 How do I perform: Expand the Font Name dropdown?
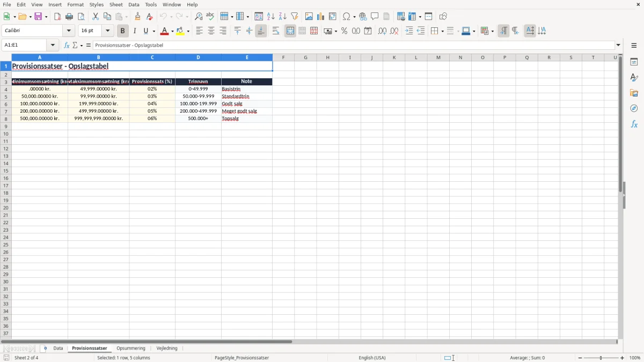(69, 31)
